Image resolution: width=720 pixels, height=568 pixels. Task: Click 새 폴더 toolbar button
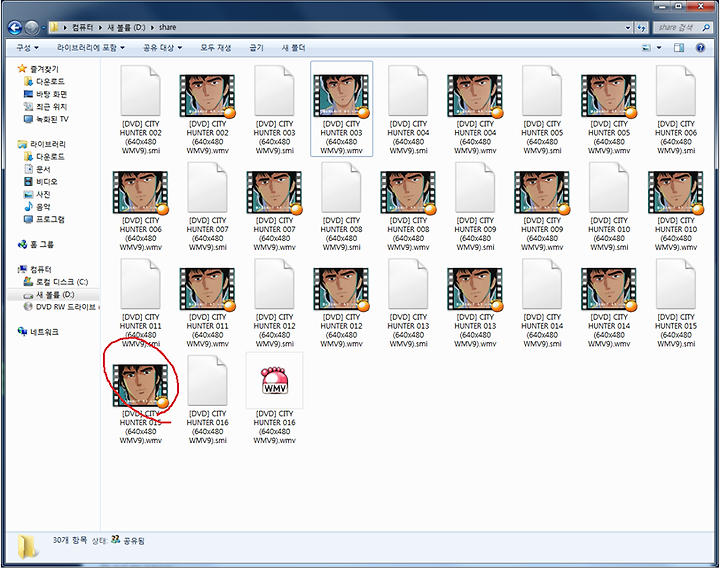pos(293,47)
